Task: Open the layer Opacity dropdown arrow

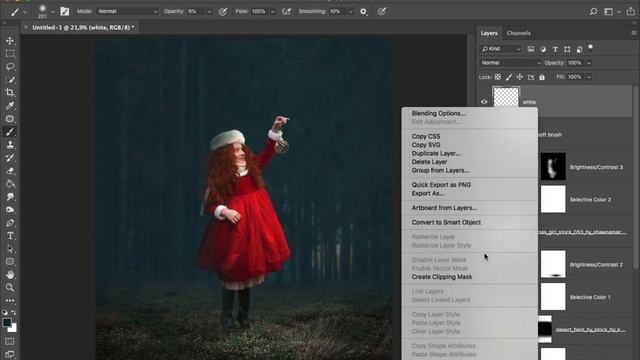Action: [589, 63]
